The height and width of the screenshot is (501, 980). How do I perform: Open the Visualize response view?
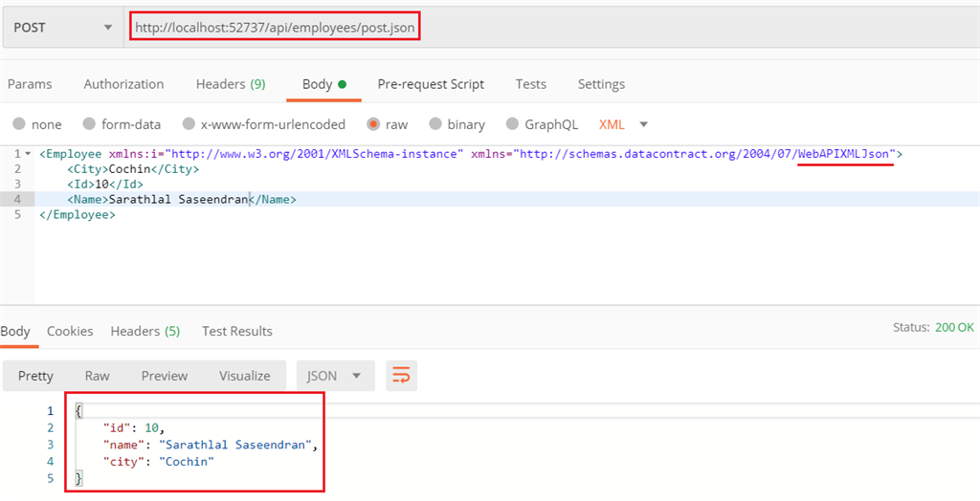[244, 376]
